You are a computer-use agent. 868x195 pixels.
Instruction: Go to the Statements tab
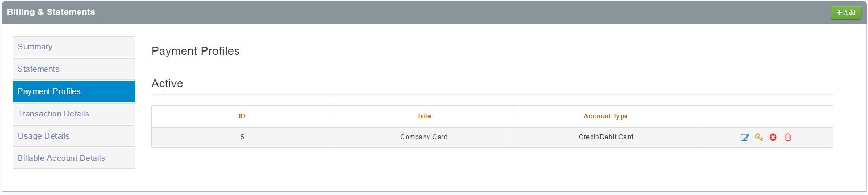point(74,69)
